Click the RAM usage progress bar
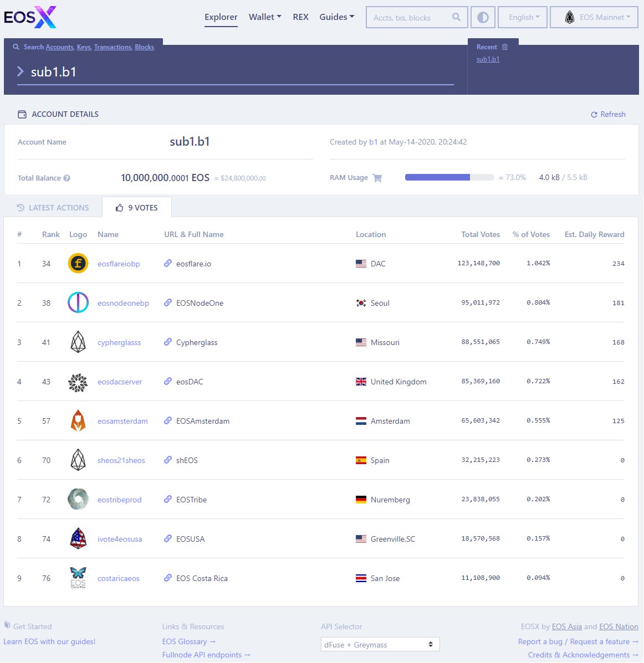The image size is (644, 663). click(449, 177)
